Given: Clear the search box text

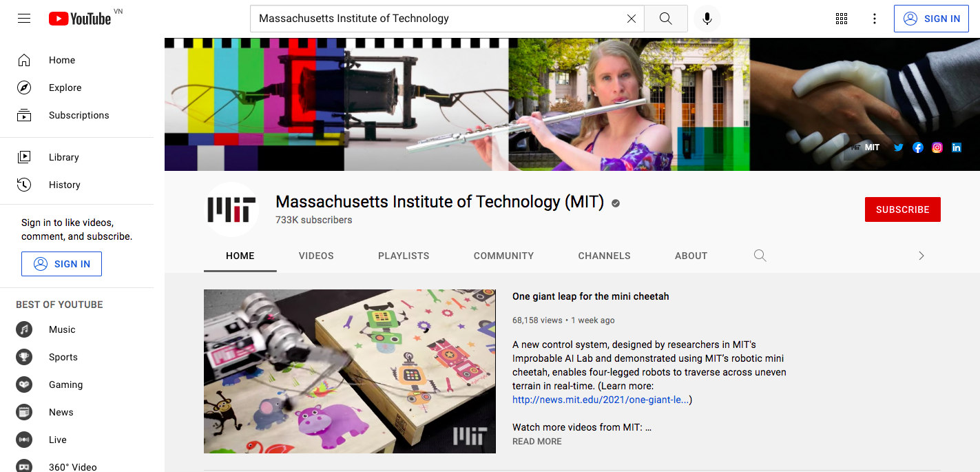Looking at the screenshot, I should coord(631,19).
